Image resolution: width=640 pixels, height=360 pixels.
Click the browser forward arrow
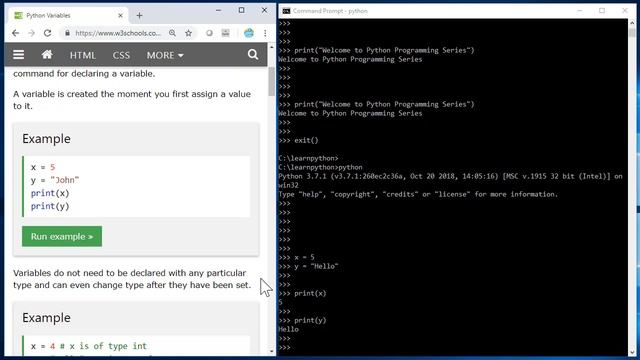[31, 33]
